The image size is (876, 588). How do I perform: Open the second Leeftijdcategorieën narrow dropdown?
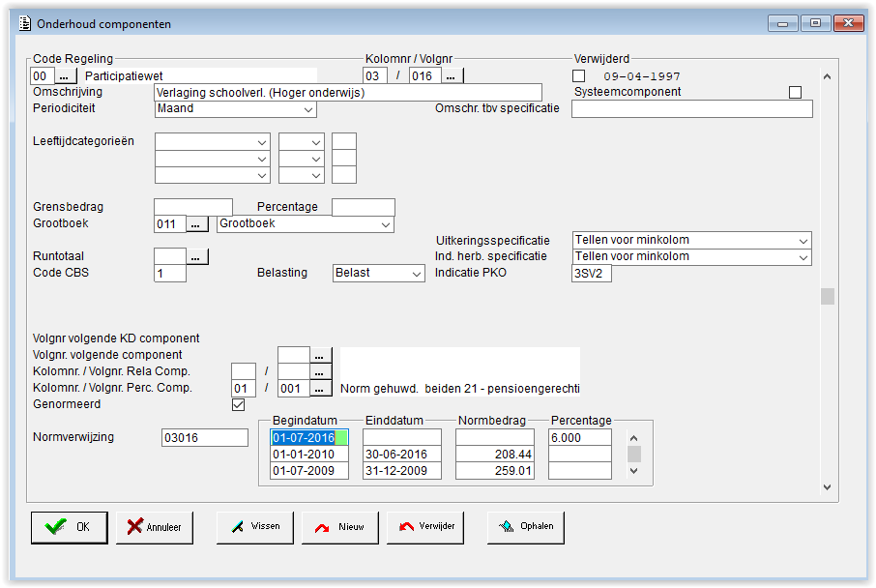(x=302, y=159)
